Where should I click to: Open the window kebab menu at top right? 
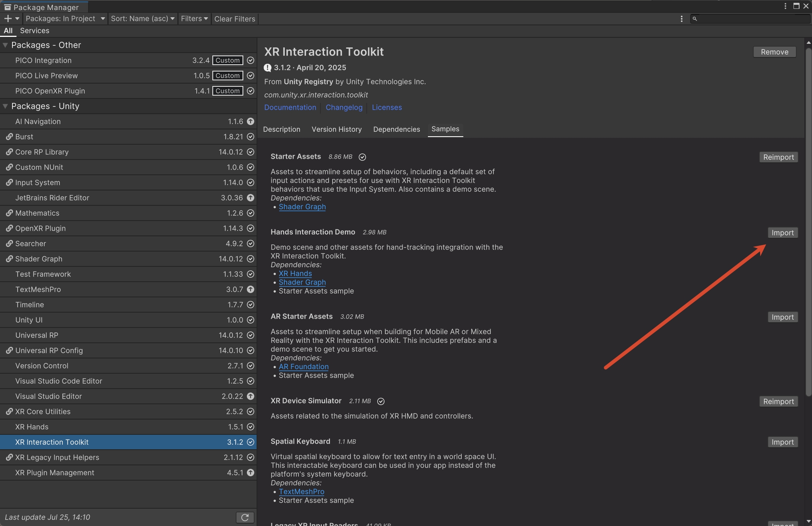click(785, 6)
